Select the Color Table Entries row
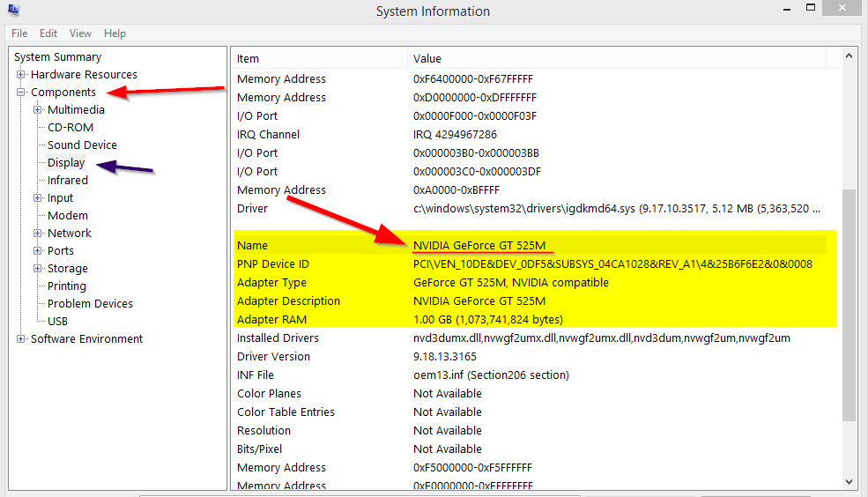Viewport: 868px width, 497px height. pyautogui.click(x=530, y=412)
